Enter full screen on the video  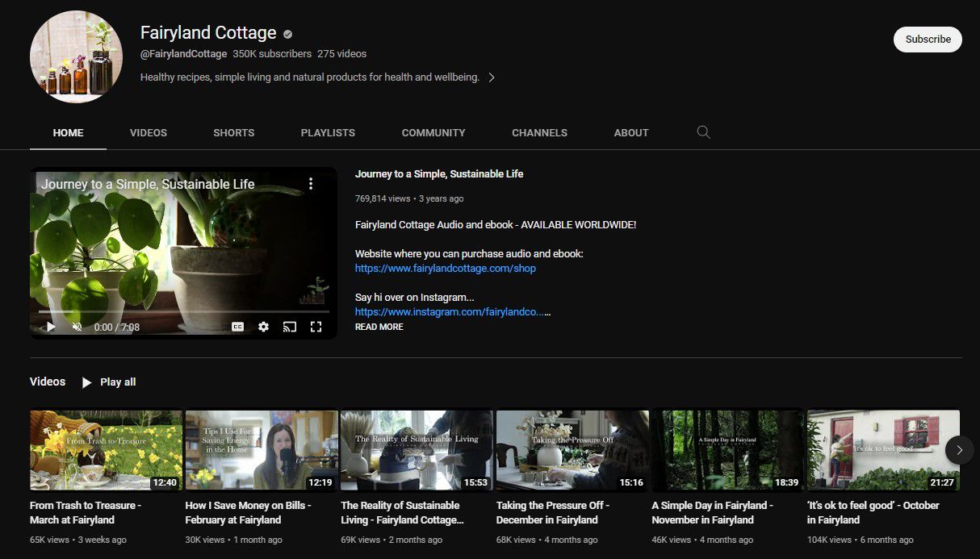pos(316,327)
